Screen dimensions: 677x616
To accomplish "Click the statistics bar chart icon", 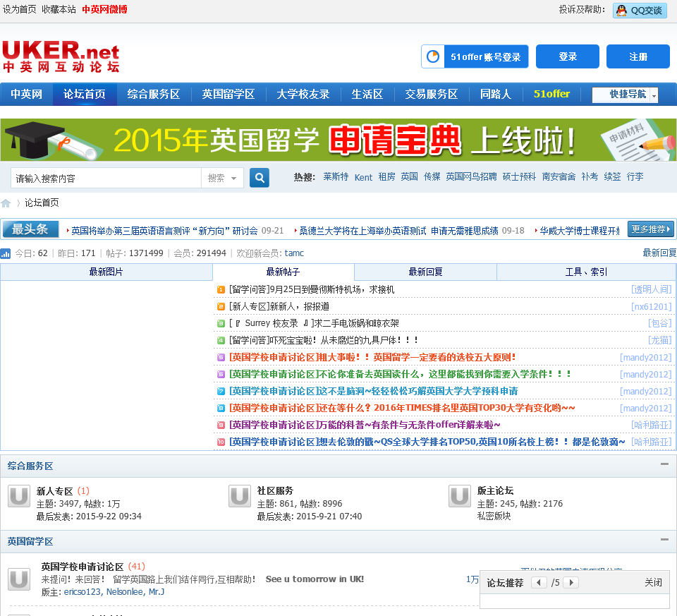I will click(x=5, y=253).
